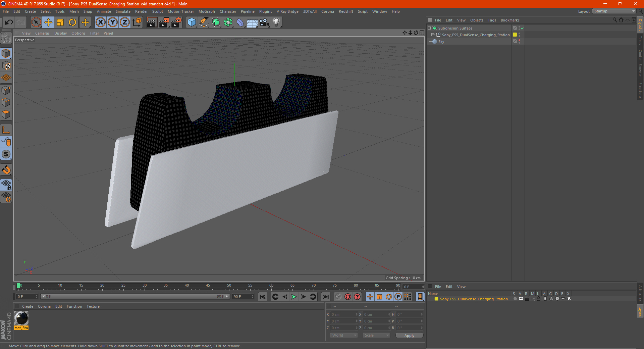
Task: Select the Rotate tool
Action: pyautogui.click(x=72, y=22)
